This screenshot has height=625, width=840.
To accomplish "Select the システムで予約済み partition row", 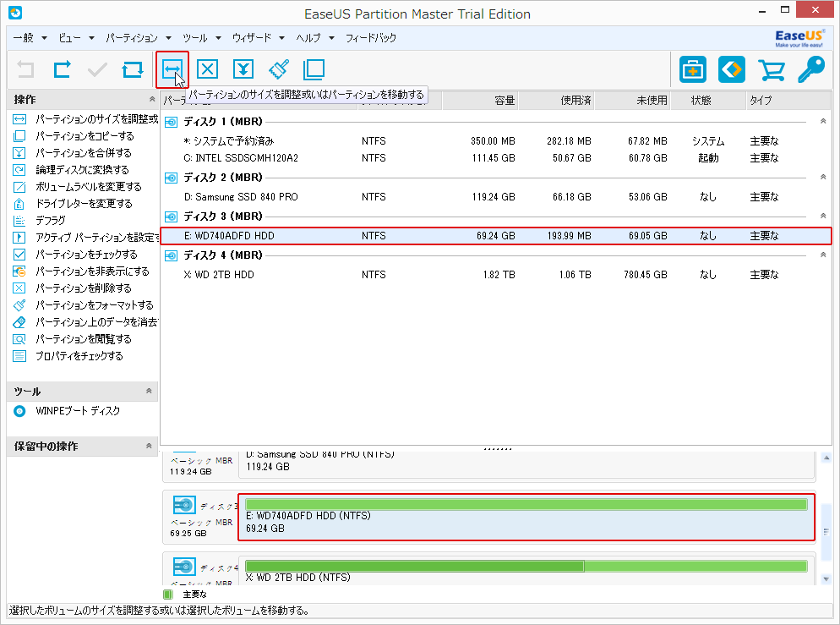I will [496, 141].
